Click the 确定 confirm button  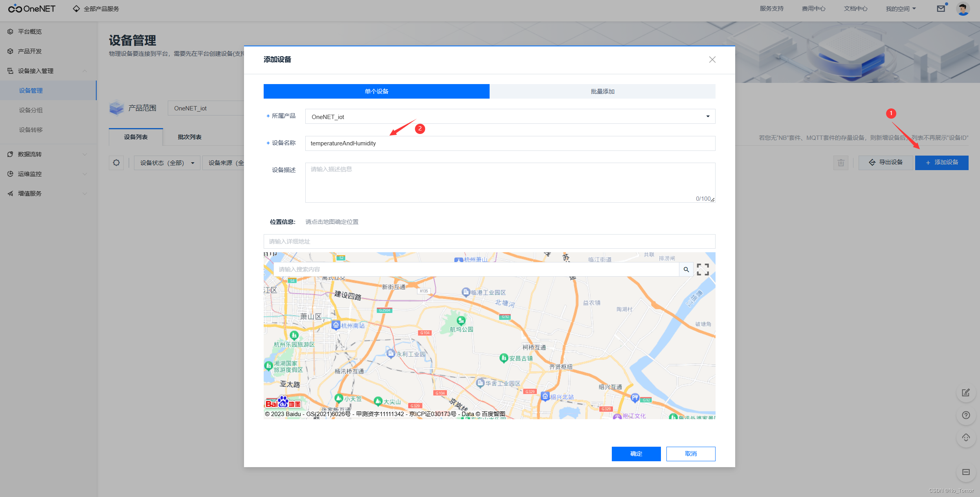636,454
